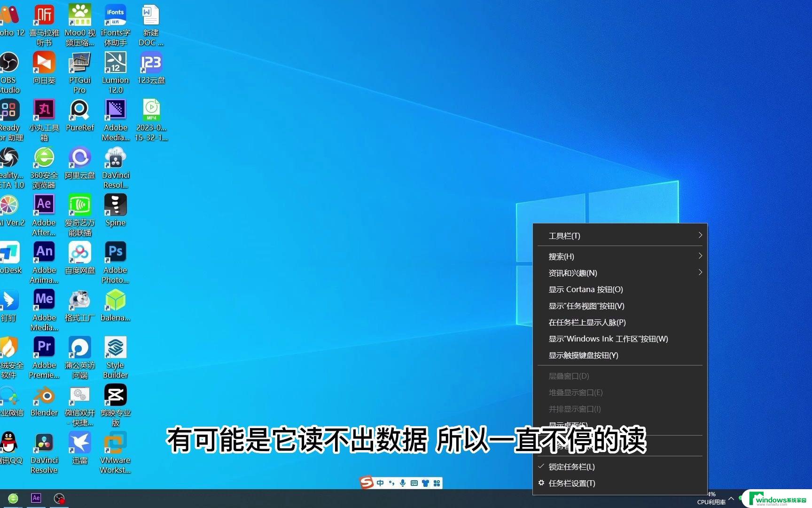Open the Adobe After Effects desktop icon
The width and height of the screenshot is (812, 508).
click(x=44, y=215)
